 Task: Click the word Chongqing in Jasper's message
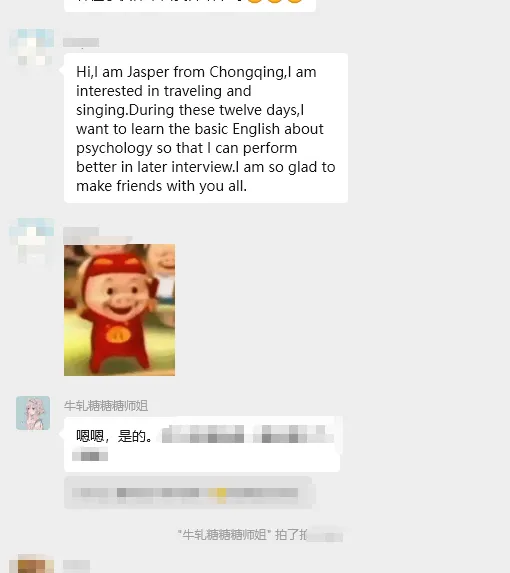pos(247,72)
